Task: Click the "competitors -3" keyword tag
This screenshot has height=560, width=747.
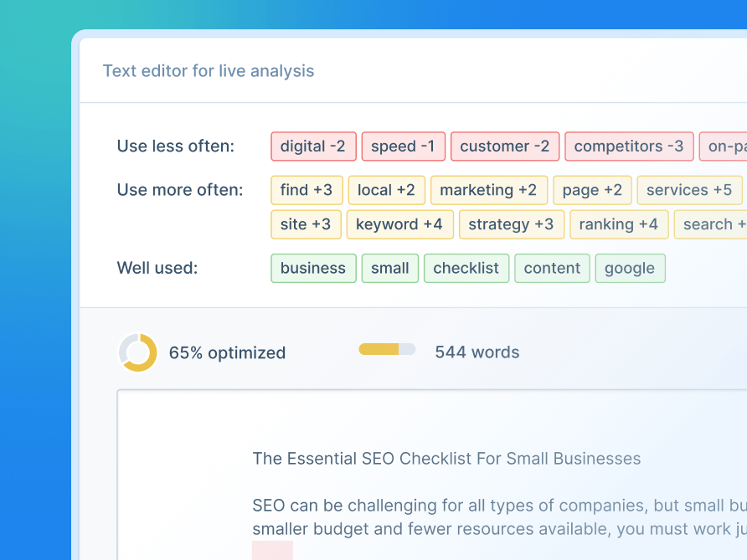Action: pos(629,146)
